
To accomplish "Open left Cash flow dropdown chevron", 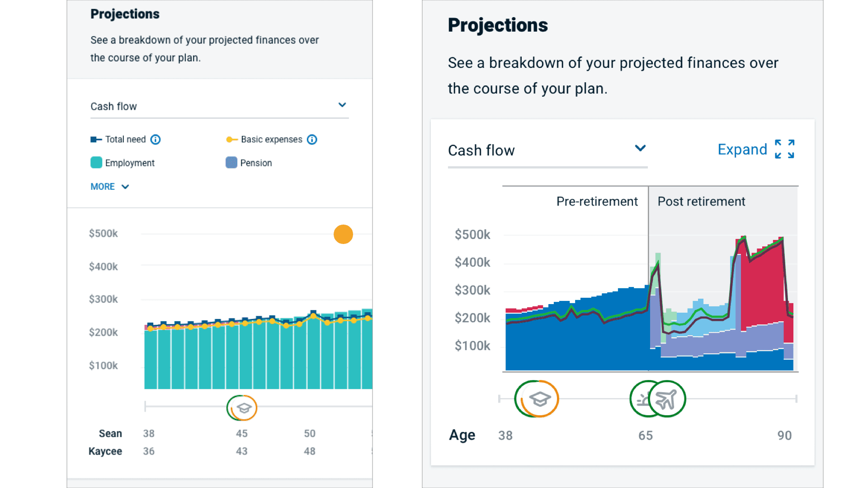I will (x=342, y=105).
